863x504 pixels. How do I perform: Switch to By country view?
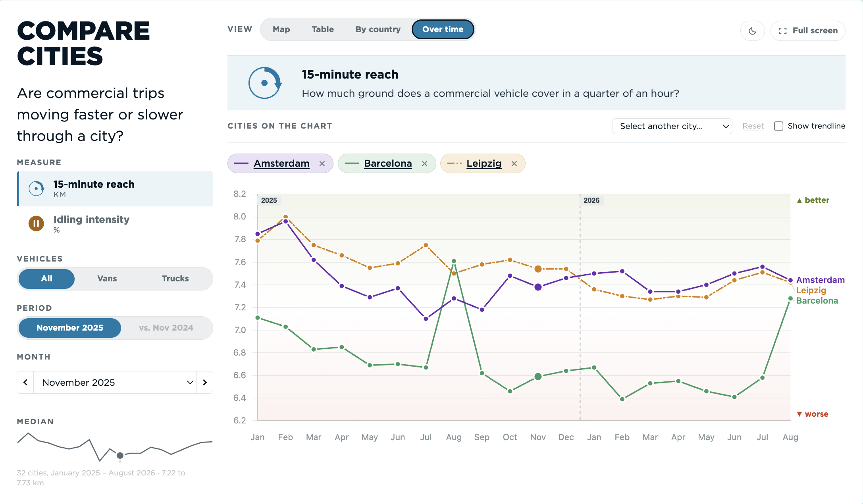tap(378, 29)
